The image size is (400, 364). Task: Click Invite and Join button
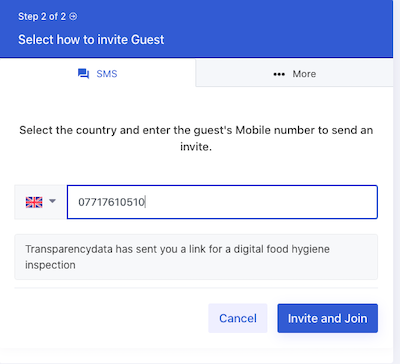pos(328,318)
